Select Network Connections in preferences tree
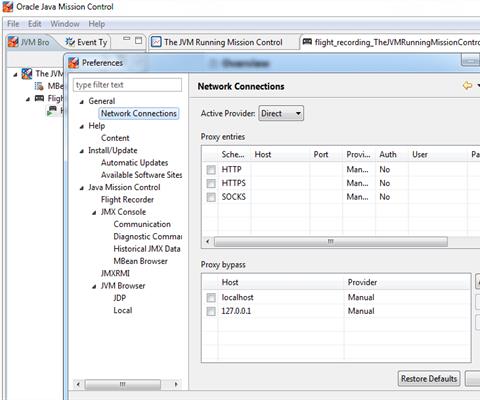480x400 pixels. pyautogui.click(x=139, y=113)
